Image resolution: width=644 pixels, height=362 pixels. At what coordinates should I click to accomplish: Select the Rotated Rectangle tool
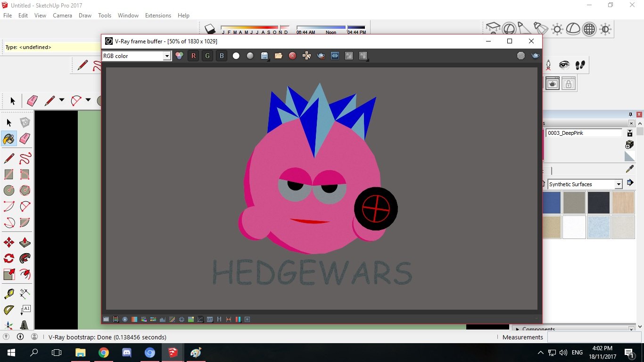[25, 174]
